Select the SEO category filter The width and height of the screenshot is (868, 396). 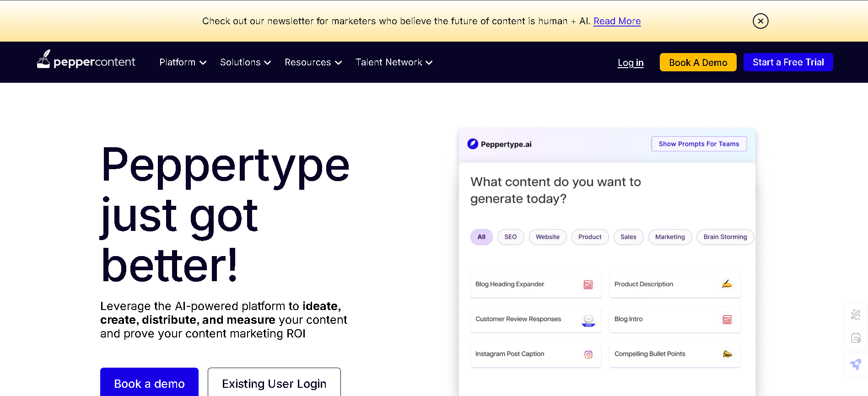point(511,237)
